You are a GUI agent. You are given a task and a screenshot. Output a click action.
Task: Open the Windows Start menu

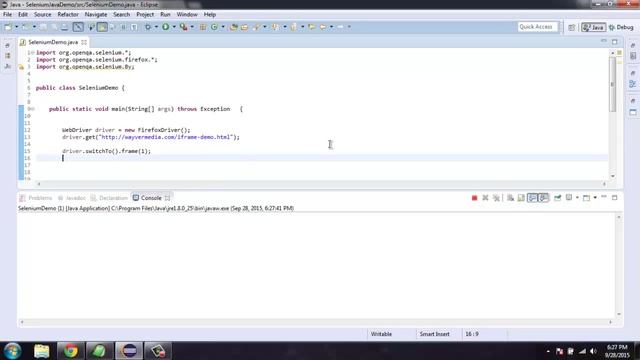tap(12, 351)
